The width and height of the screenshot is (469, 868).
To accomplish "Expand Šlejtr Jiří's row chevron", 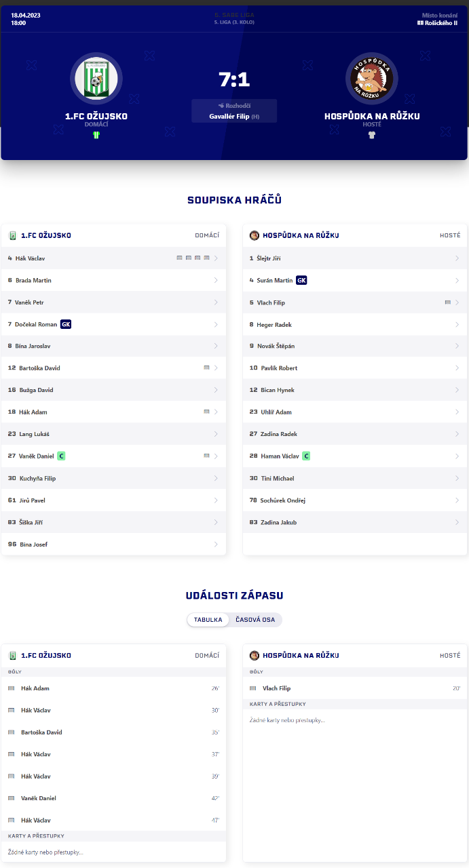I will [x=457, y=258].
